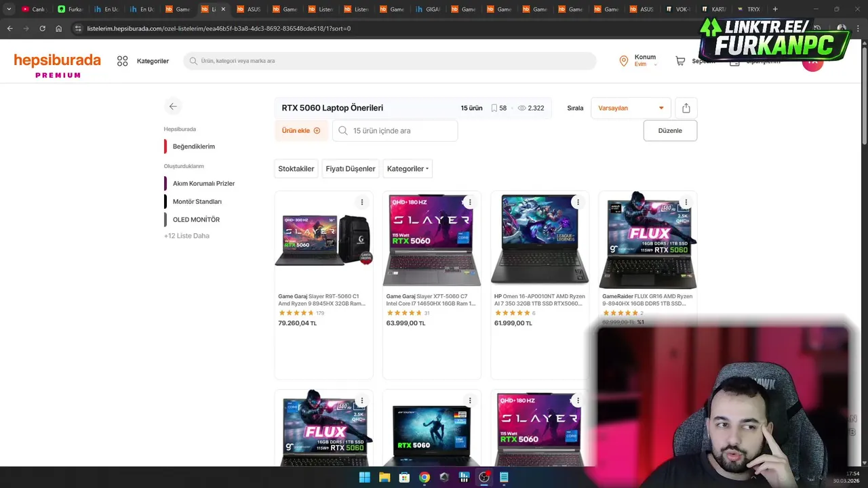Open Windows Start menu
Viewport: 868px width, 488px height.
click(364, 477)
